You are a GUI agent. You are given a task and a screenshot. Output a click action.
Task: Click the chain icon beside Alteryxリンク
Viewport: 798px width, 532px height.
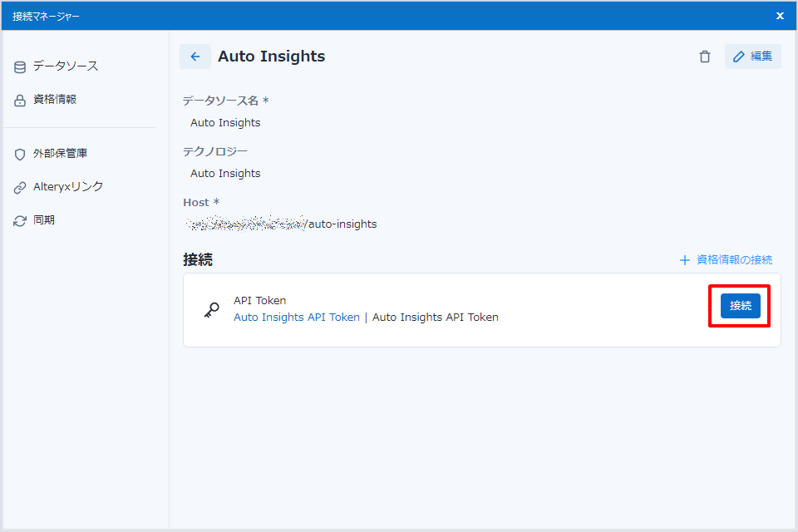point(20,187)
